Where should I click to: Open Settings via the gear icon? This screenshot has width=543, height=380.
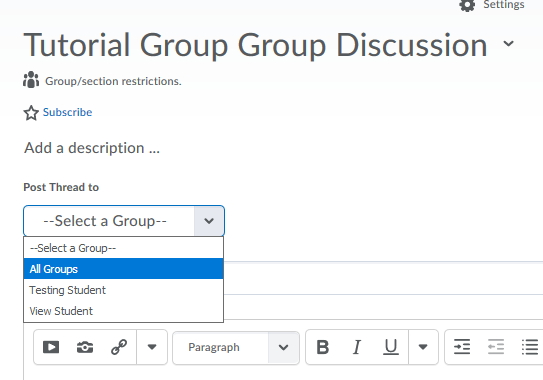[x=467, y=6]
